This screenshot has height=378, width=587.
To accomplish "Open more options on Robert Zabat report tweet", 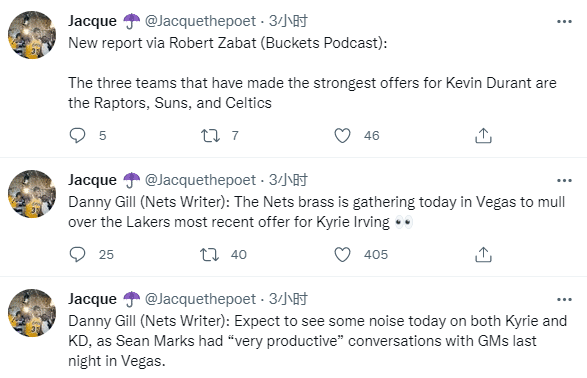I will tap(564, 22).
